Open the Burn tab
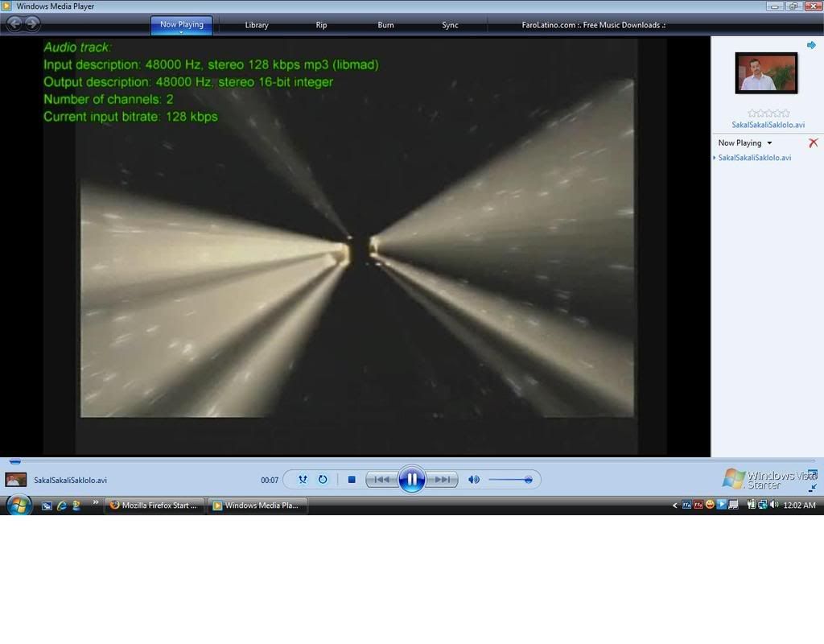This screenshot has width=824, height=644. click(385, 25)
